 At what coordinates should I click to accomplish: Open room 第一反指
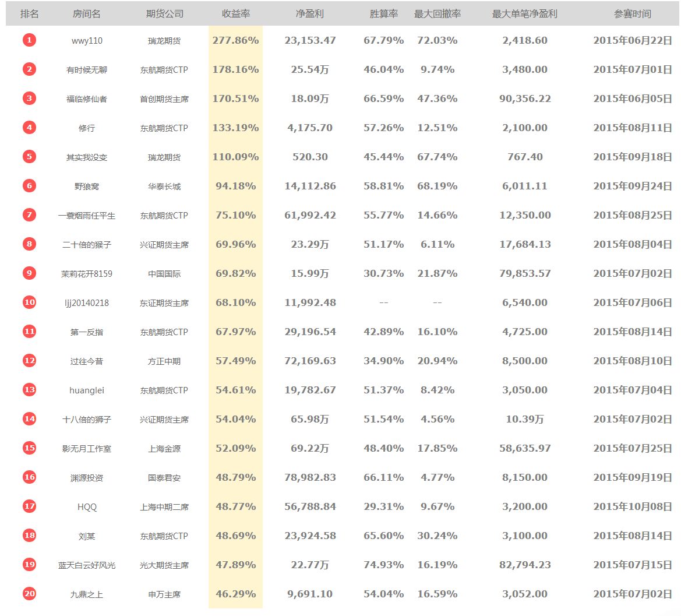[x=86, y=332]
